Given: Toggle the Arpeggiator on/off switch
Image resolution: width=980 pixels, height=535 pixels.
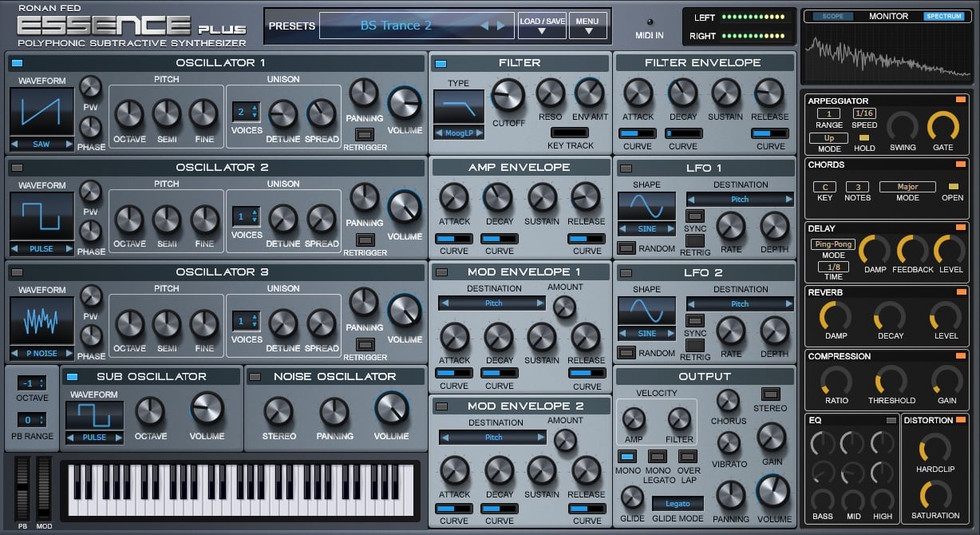Looking at the screenshot, I should point(960,100).
